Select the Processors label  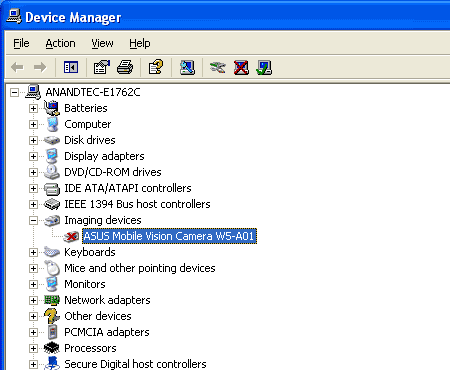click(90, 348)
